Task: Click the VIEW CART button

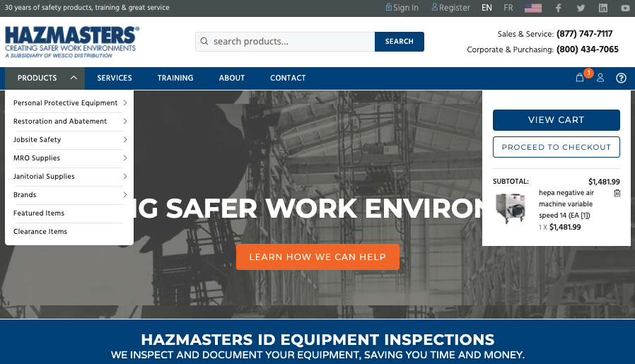Action: coord(556,120)
